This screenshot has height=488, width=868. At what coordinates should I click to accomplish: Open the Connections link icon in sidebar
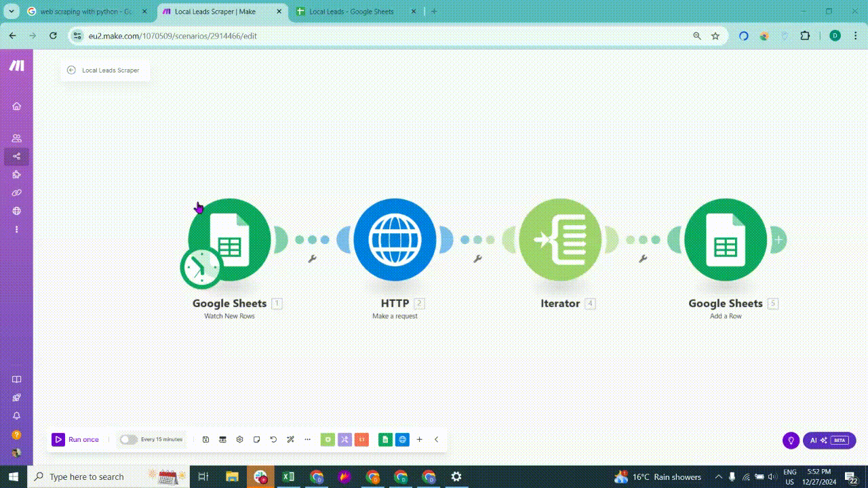[x=16, y=192]
